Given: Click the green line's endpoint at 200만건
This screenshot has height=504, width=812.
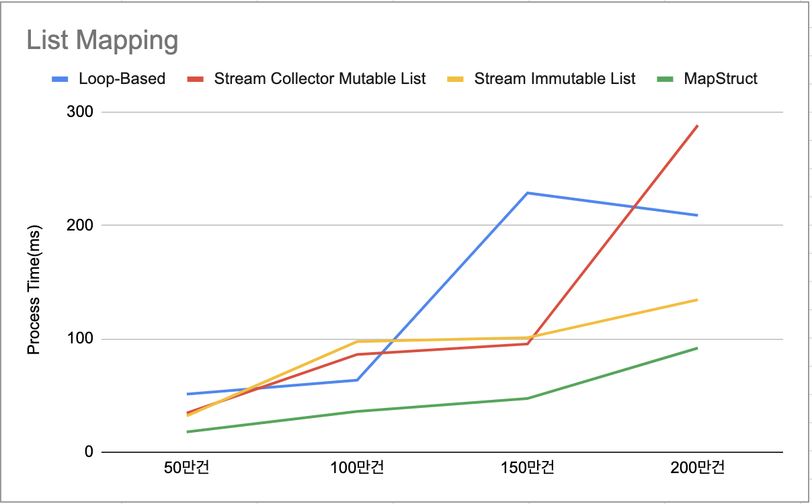Looking at the screenshot, I should 697,348.
